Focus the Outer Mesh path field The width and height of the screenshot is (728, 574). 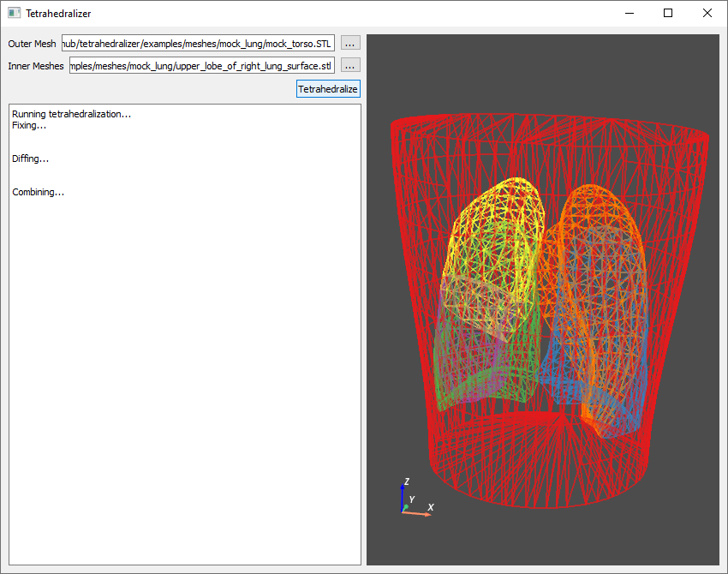196,44
